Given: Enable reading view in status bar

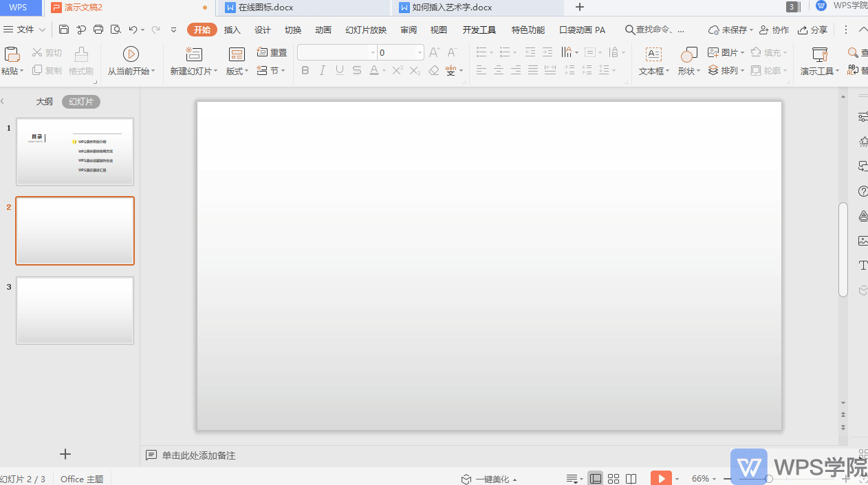Looking at the screenshot, I should [x=631, y=478].
